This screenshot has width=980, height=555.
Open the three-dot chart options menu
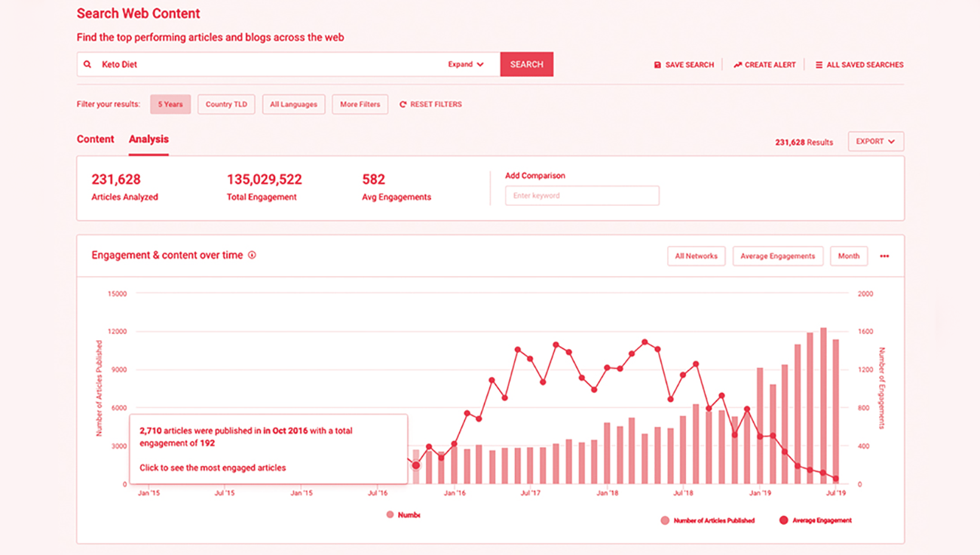pyautogui.click(x=884, y=256)
